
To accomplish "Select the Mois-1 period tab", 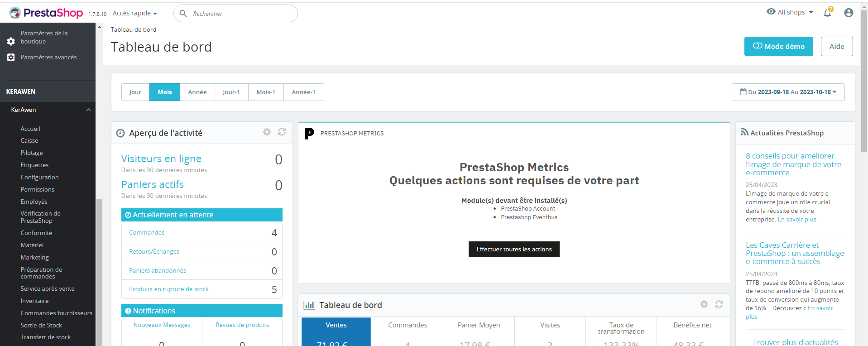I will 266,92.
